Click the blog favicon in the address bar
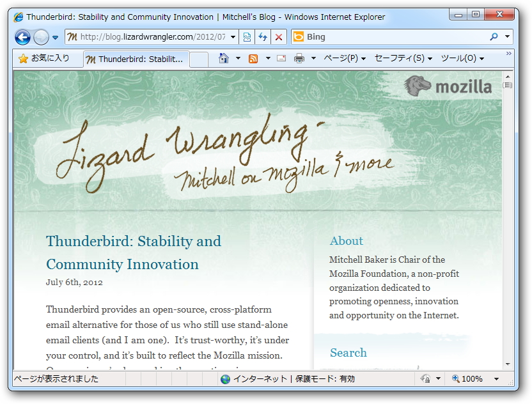The image size is (532, 404). click(72, 37)
